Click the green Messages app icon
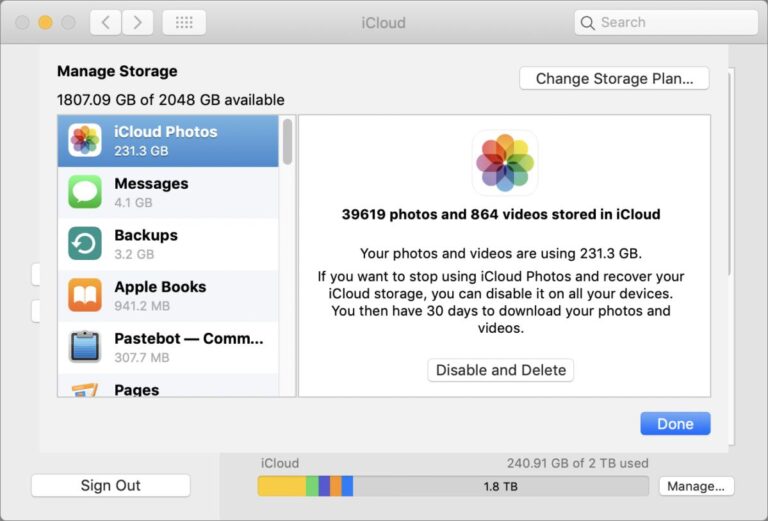This screenshot has width=768, height=521. coord(85,192)
